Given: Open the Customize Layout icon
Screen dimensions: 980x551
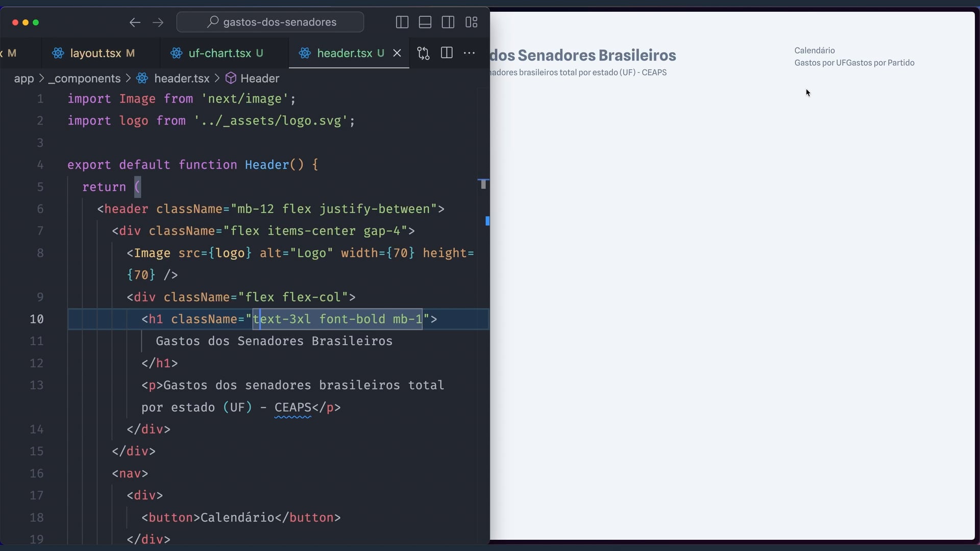Looking at the screenshot, I should point(472,22).
